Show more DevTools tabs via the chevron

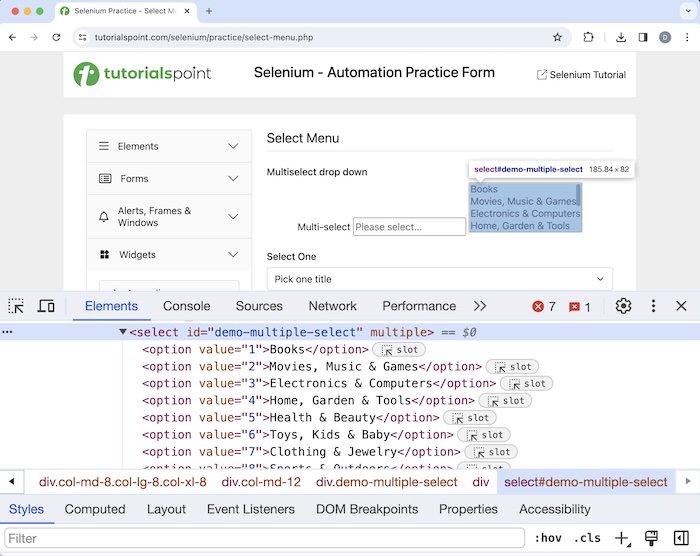[480, 306]
